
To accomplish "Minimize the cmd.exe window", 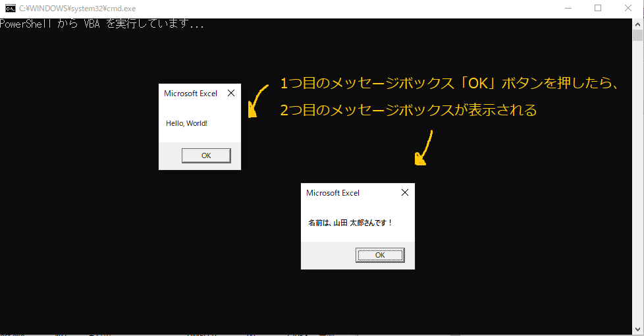I will 568,8.
